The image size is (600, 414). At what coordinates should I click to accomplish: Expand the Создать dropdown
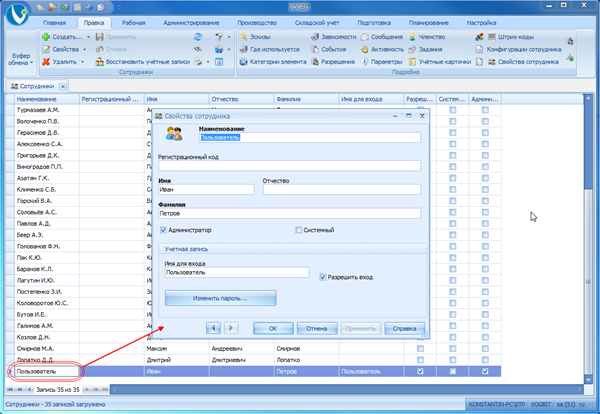click(x=88, y=36)
